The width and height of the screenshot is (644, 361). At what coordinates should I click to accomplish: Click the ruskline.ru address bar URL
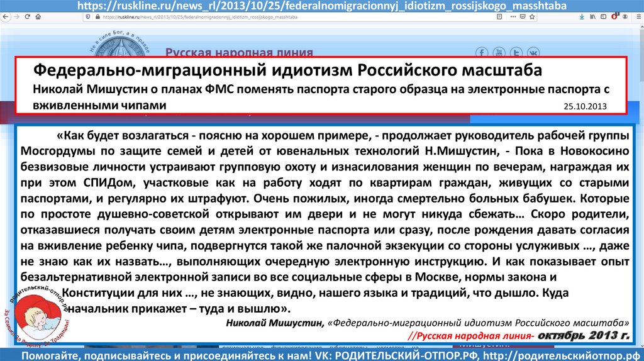click(199, 17)
